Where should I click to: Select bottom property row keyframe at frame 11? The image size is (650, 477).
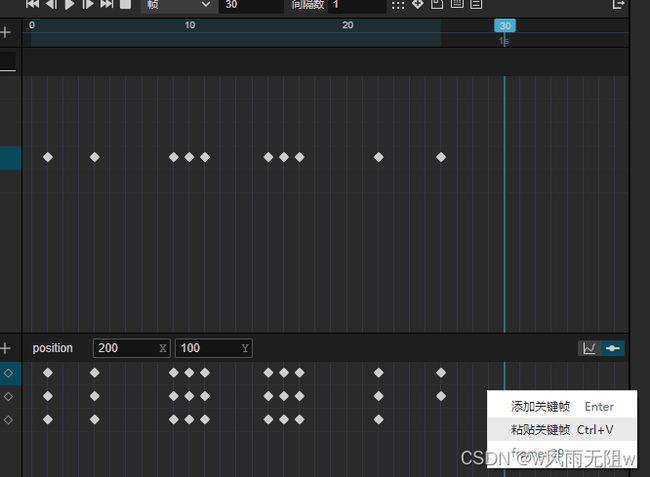point(205,419)
